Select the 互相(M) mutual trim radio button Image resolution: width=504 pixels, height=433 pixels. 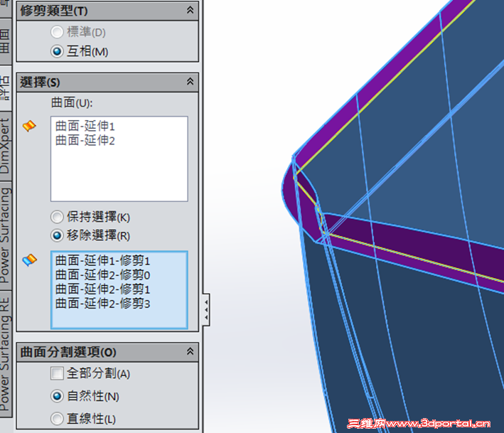click(x=57, y=51)
